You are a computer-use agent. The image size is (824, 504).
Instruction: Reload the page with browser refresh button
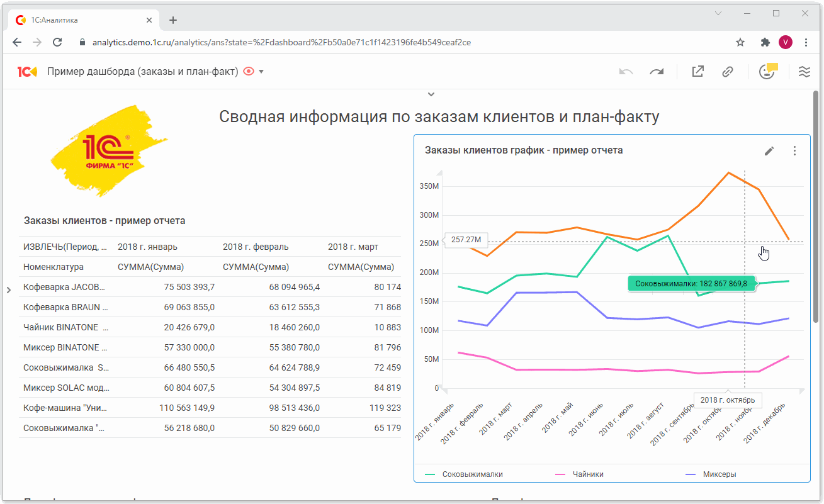point(57,43)
